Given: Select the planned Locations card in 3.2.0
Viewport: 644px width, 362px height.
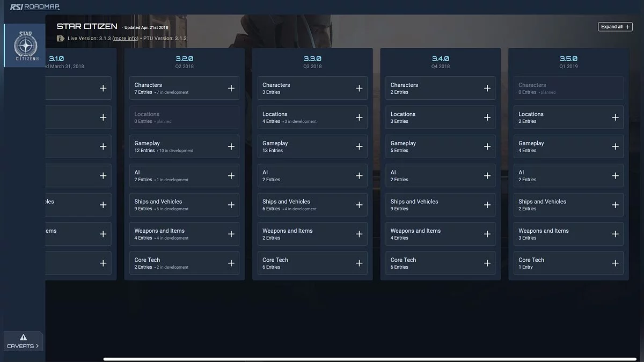Looking at the screenshot, I should coord(184,117).
